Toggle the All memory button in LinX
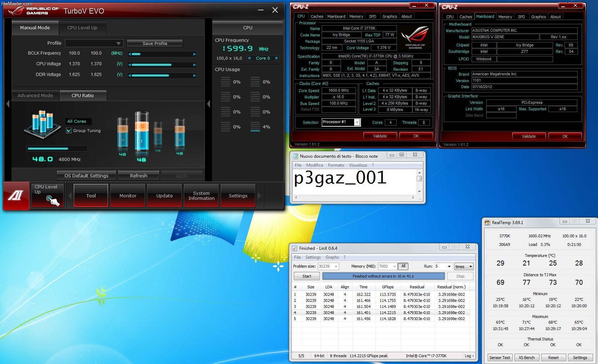 403,266
